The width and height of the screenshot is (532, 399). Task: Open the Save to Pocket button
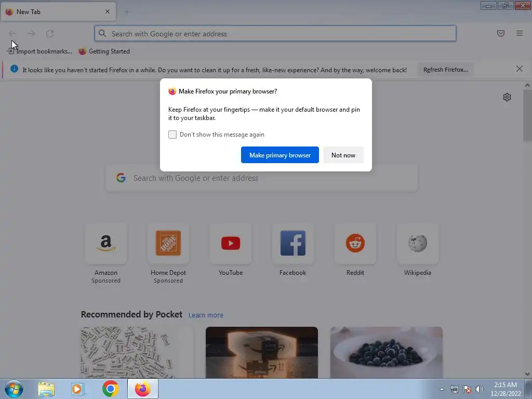click(500, 33)
